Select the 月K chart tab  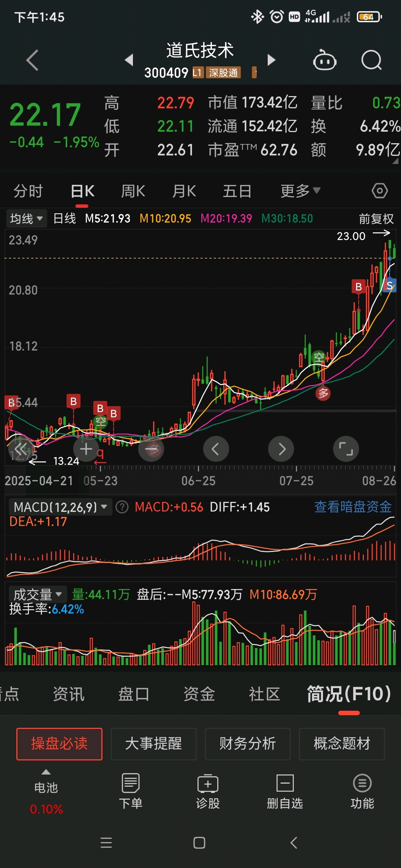pos(184,191)
